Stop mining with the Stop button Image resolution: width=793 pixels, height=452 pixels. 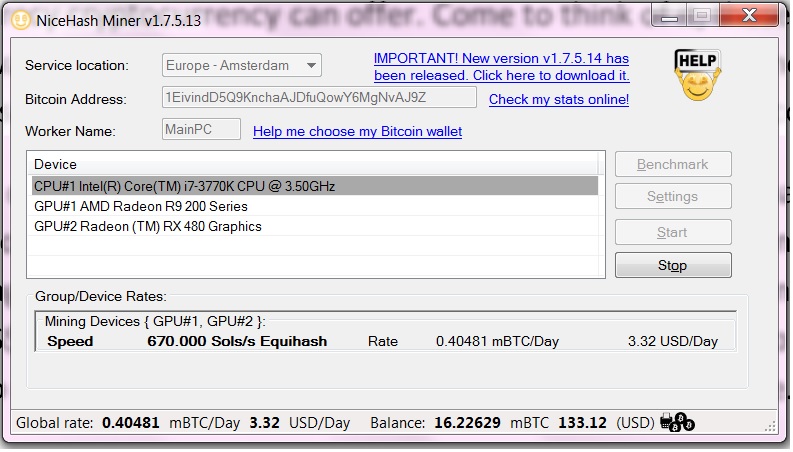tap(673, 265)
